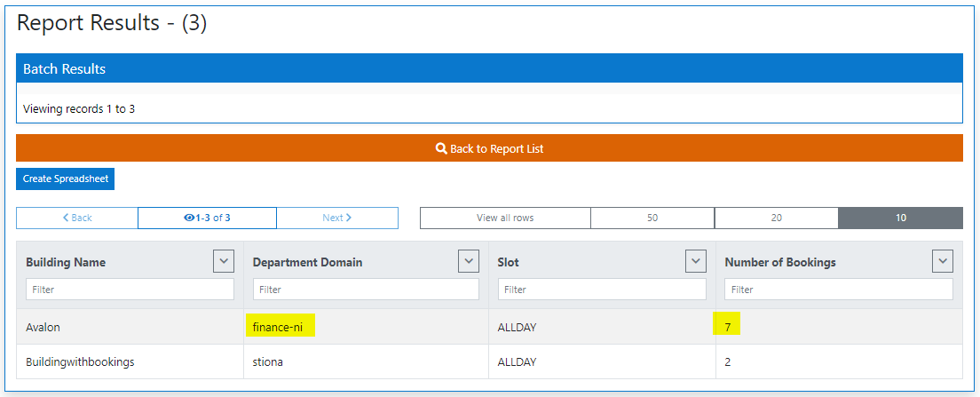Show 20 rows per page

(x=776, y=218)
